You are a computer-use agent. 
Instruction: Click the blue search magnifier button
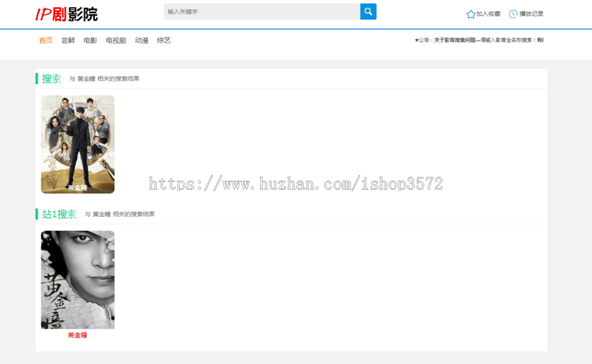(x=368, y=12)
